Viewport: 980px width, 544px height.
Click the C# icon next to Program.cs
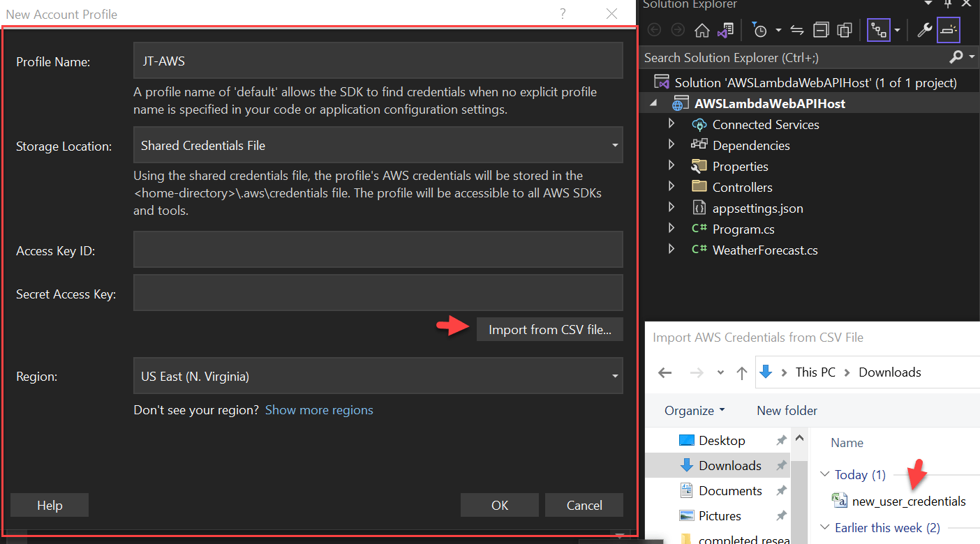point(700,229)
